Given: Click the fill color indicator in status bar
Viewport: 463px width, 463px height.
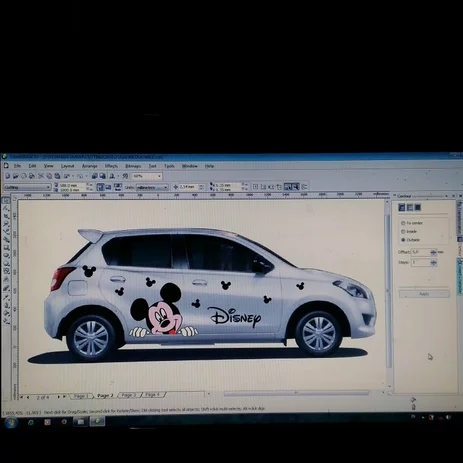Looking at the screenshot, I should coord(413,399).
